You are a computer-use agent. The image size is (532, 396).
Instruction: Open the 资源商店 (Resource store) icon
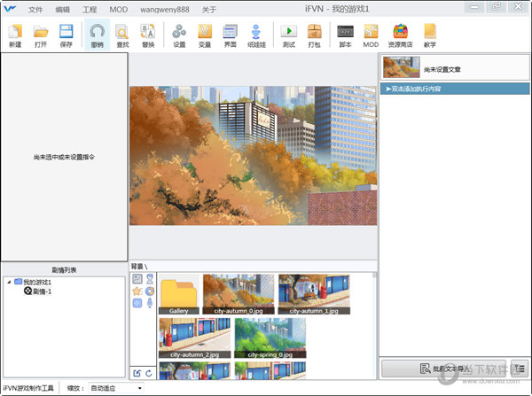click(401, 35)
